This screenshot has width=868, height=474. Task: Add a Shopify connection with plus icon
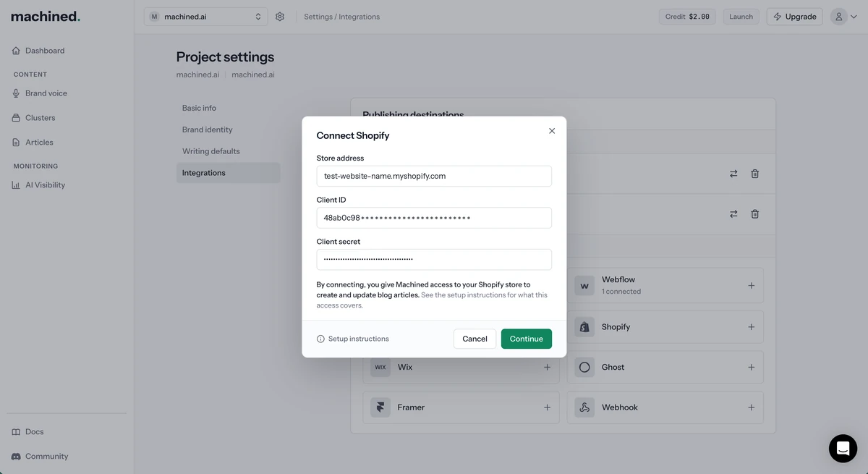point(751,327)
